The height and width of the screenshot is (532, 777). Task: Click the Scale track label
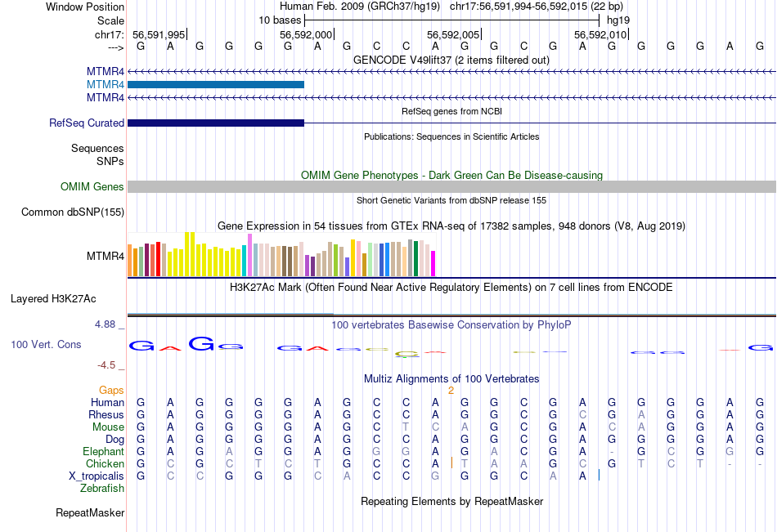[x=110, y=20]
